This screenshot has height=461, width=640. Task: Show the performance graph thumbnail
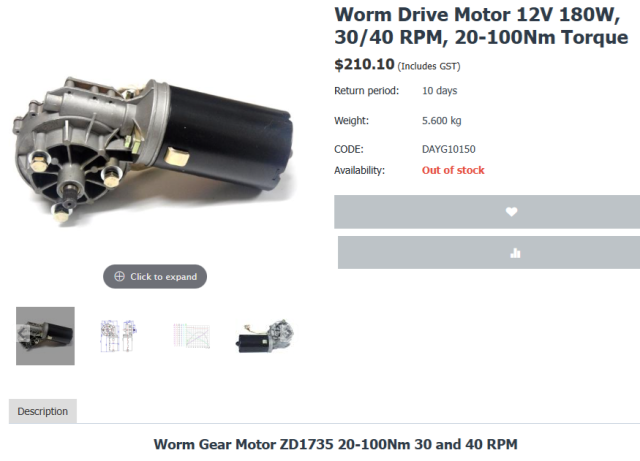coord(191,336)
